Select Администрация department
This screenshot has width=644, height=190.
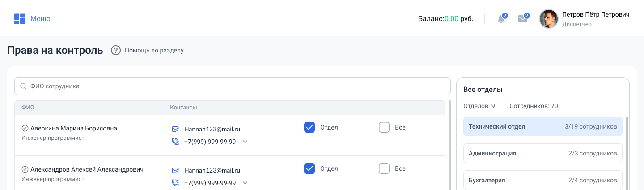542,153
